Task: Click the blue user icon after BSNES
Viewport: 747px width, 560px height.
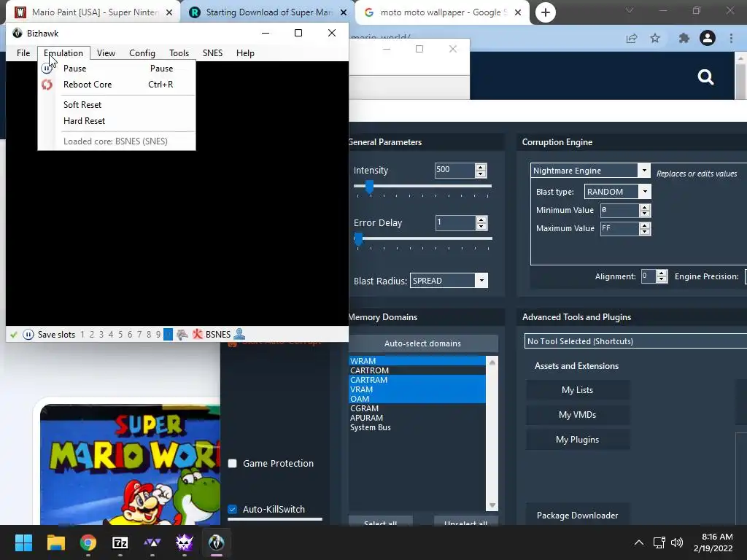Action: (x=239, y=334)
